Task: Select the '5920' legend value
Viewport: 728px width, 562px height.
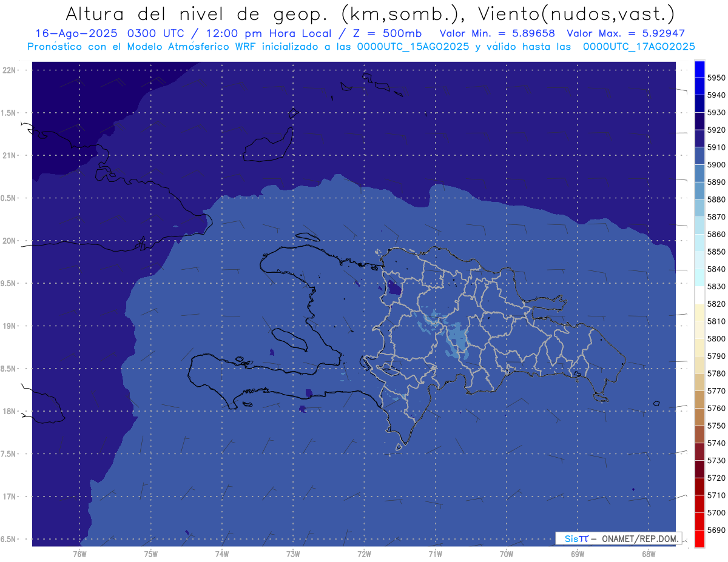Action: pyautogui.click(x=716, y=130)
